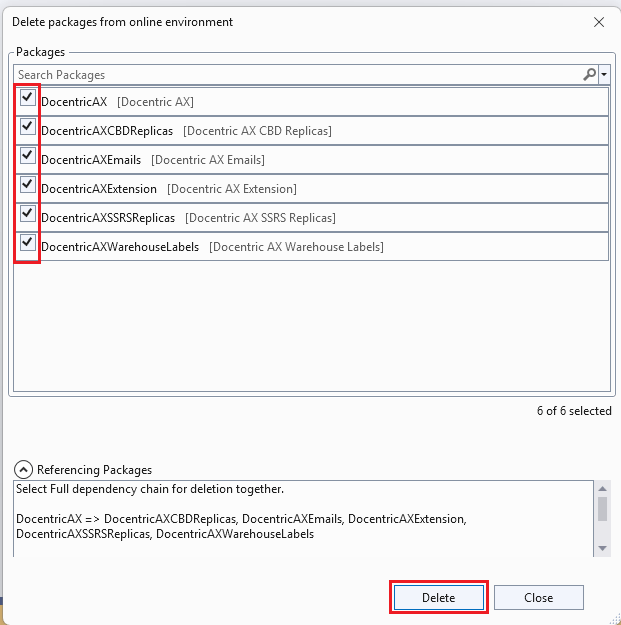This screenshot has height=625, width=621.
Task: Click the Delete button
Action: tap(438, 597)
